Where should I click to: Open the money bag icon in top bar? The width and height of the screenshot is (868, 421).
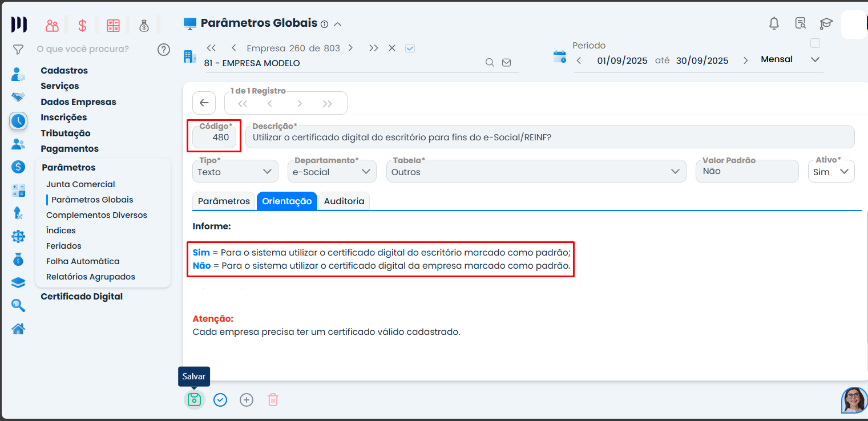tap(144, 25)
